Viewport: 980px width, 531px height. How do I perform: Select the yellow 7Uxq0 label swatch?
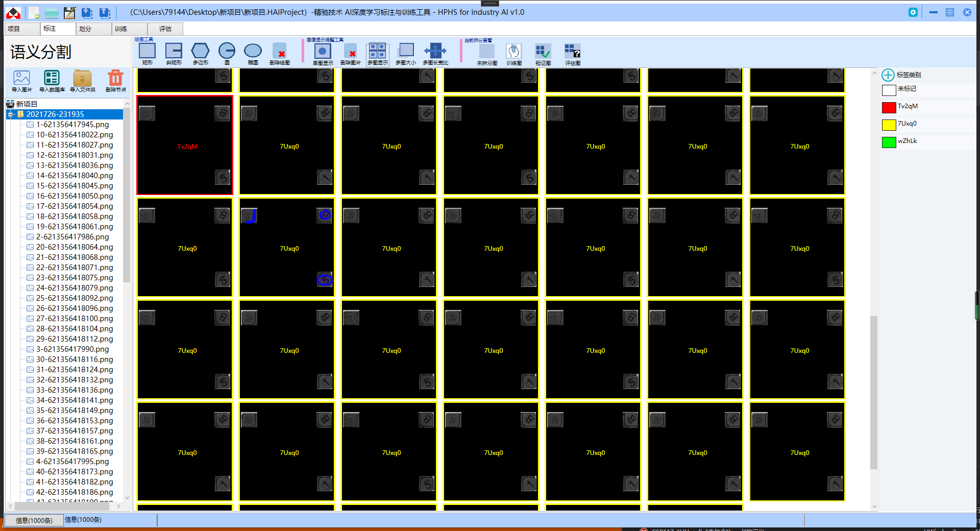pyautogui.click(x=889, y=125)
